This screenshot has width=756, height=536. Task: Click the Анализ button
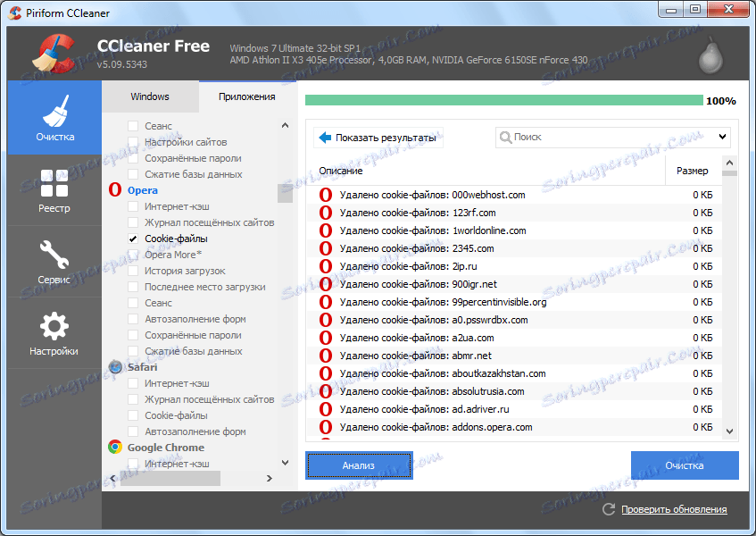tap(359, 465)
